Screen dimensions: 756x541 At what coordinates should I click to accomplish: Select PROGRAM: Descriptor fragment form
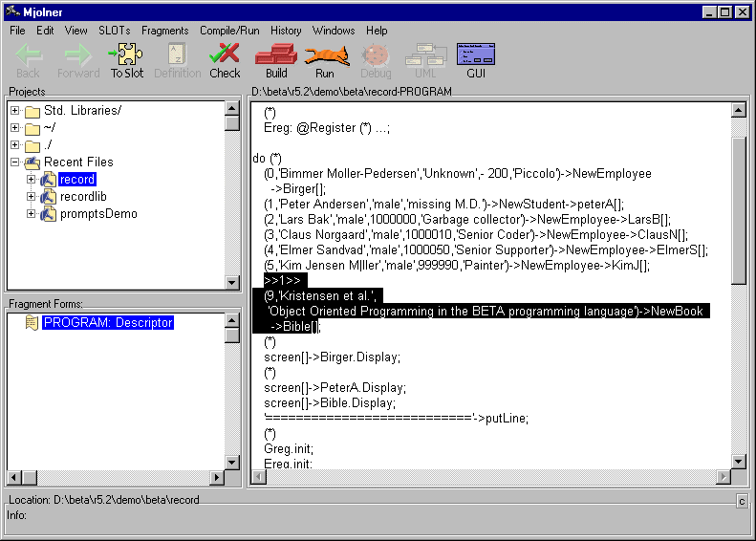click(107, 323)
